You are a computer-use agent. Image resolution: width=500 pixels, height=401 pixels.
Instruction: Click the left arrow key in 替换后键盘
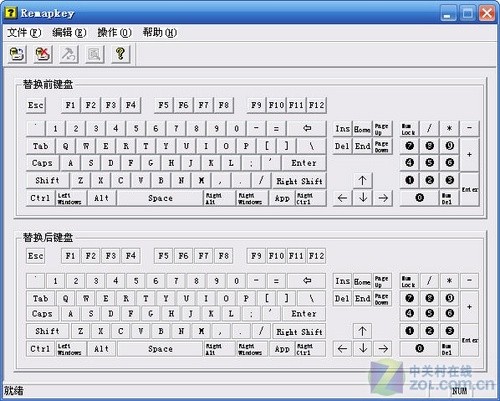(x=342, y=349)
